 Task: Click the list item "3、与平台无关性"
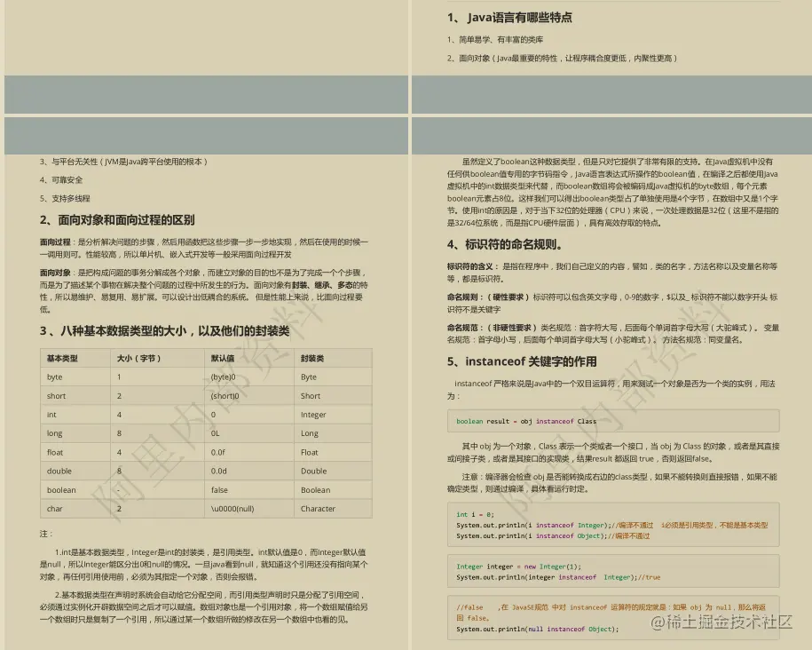click(123, 162)
